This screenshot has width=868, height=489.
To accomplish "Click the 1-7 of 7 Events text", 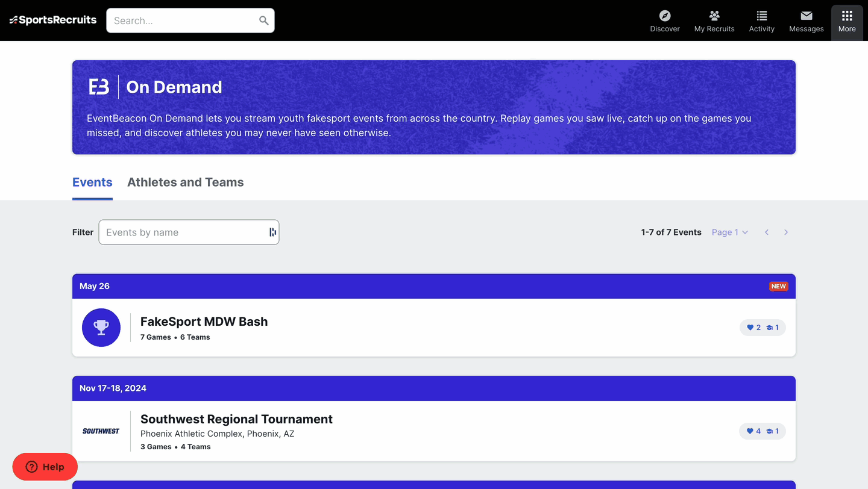I will [x=671, y=232].
